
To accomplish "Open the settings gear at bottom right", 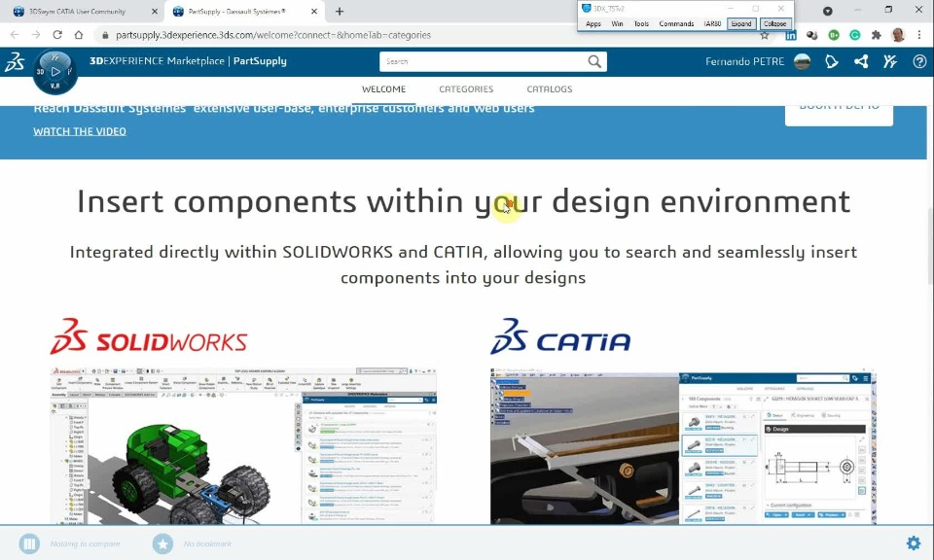I will [x=914, y=542].
